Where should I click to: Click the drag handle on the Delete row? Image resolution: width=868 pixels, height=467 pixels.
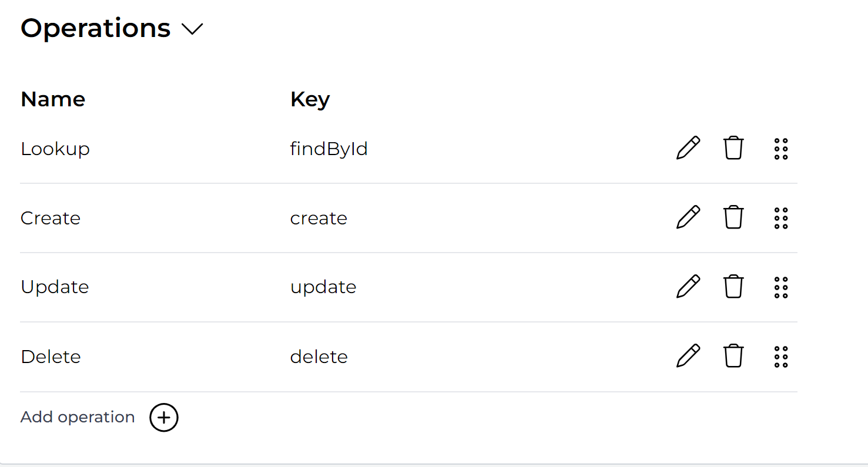pyautogui.click(x=782, y=355)
